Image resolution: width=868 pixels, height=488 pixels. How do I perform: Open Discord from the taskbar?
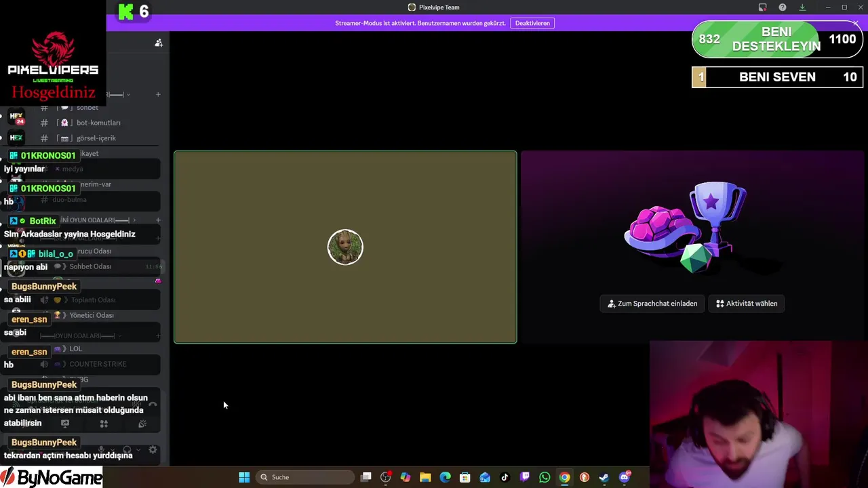tap(625, 477)
